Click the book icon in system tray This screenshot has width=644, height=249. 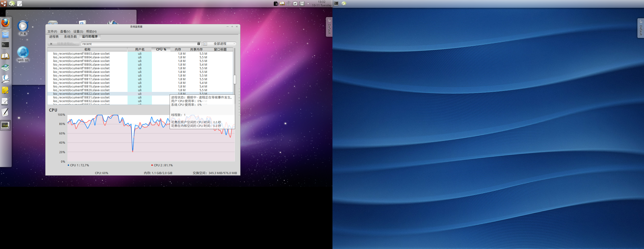[282, 3]
